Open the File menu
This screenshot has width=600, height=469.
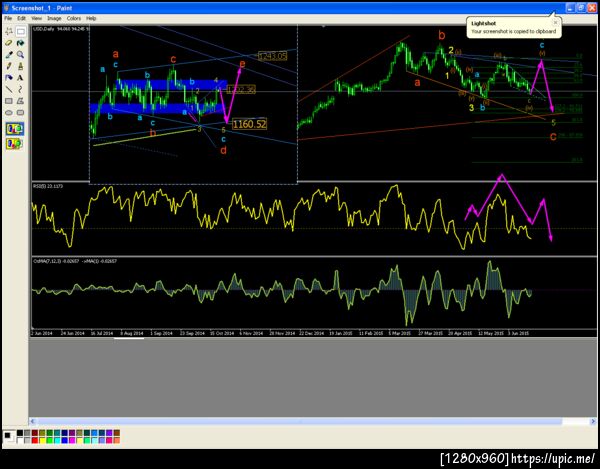coord(8,18)
